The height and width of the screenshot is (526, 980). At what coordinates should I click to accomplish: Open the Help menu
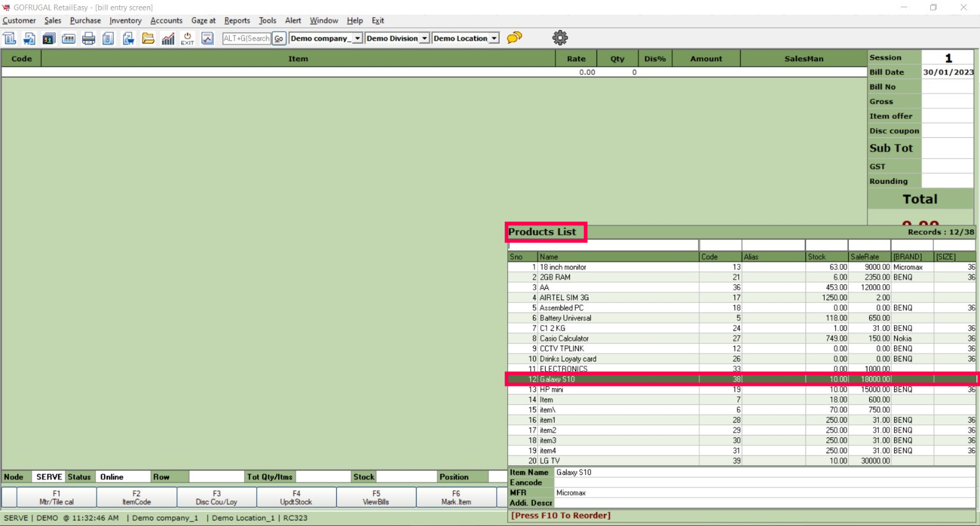(355, 21)
